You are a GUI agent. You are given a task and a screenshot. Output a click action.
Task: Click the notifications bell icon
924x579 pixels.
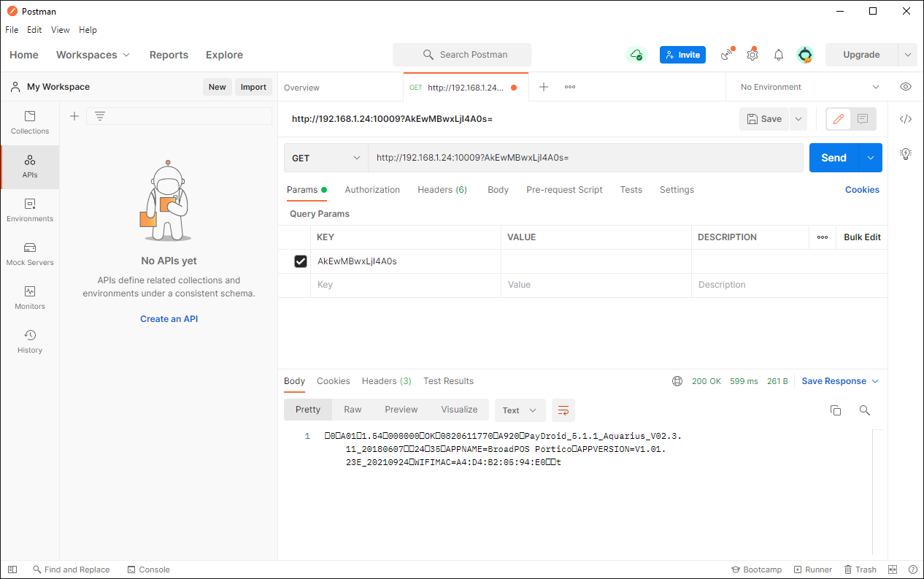pos(779,55)
